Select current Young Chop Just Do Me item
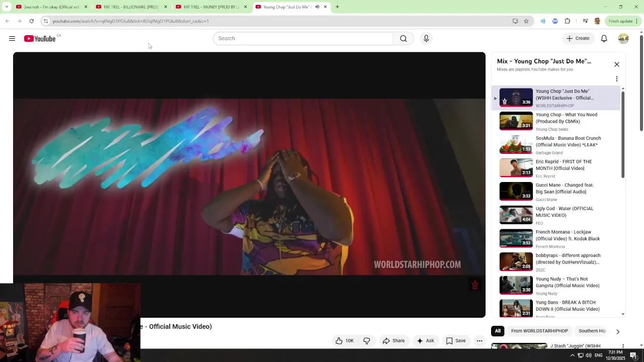The image size is (644, 362). (x=556, y=98)
